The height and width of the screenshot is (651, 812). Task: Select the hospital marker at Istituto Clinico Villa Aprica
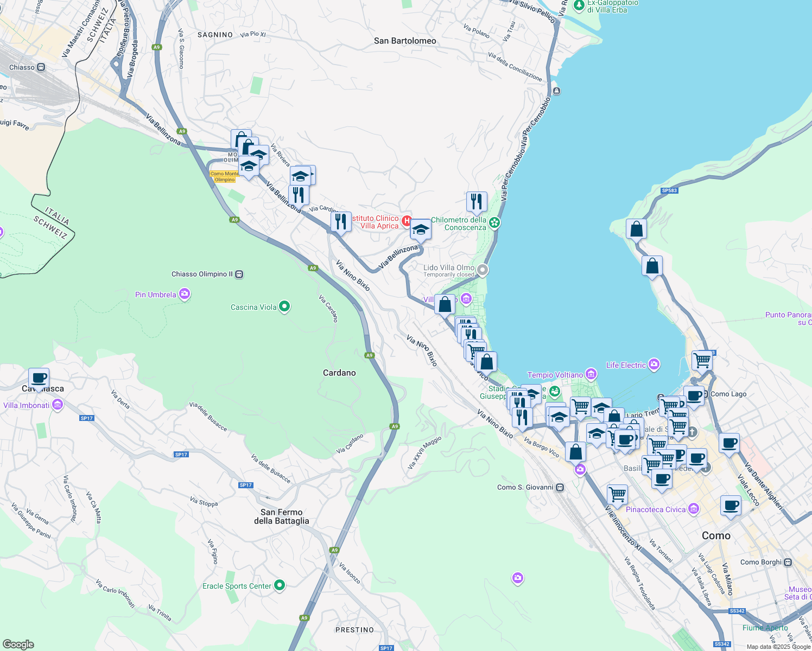pyautogui.click(x=407, y=219)
